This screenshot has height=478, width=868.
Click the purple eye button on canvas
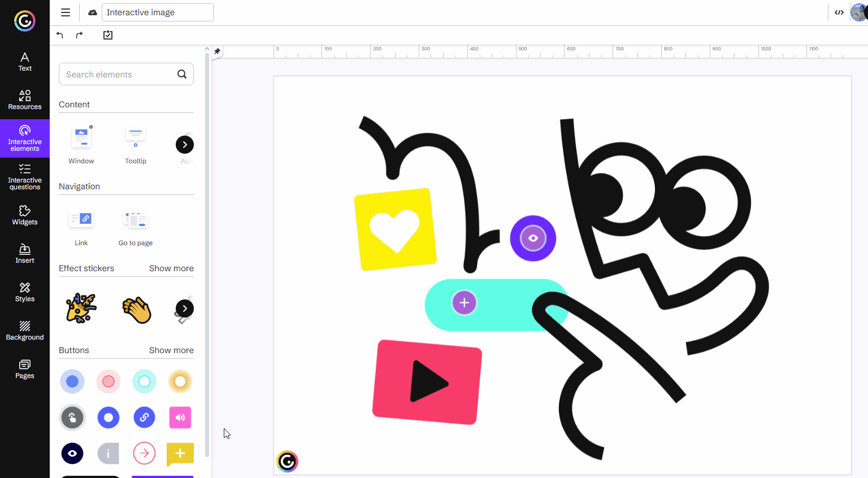click(533, 238)
